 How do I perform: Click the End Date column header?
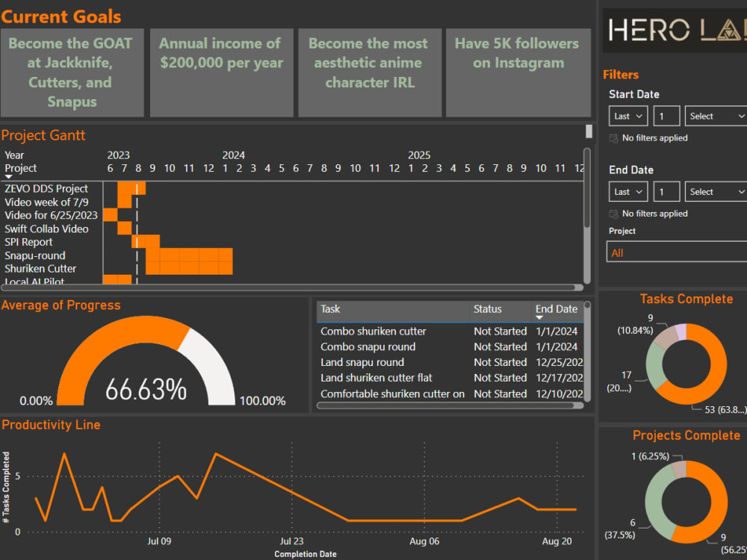coord(557,309)
